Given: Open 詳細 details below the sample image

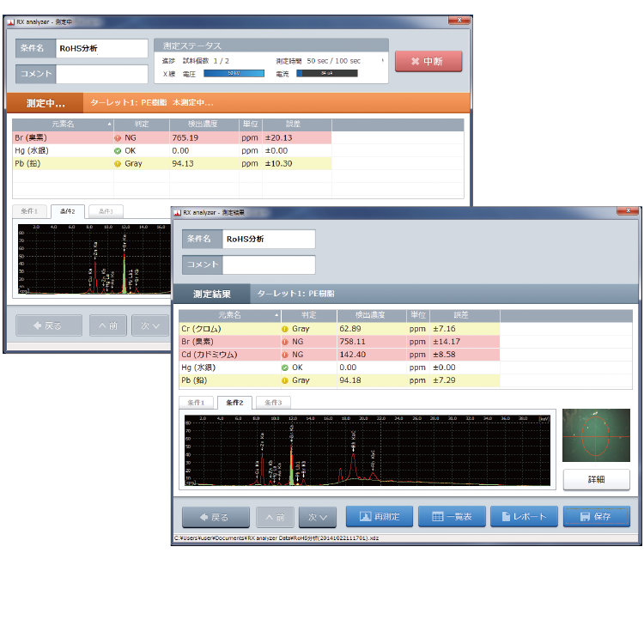Looking at the screenshot, I should pos(596,479).
